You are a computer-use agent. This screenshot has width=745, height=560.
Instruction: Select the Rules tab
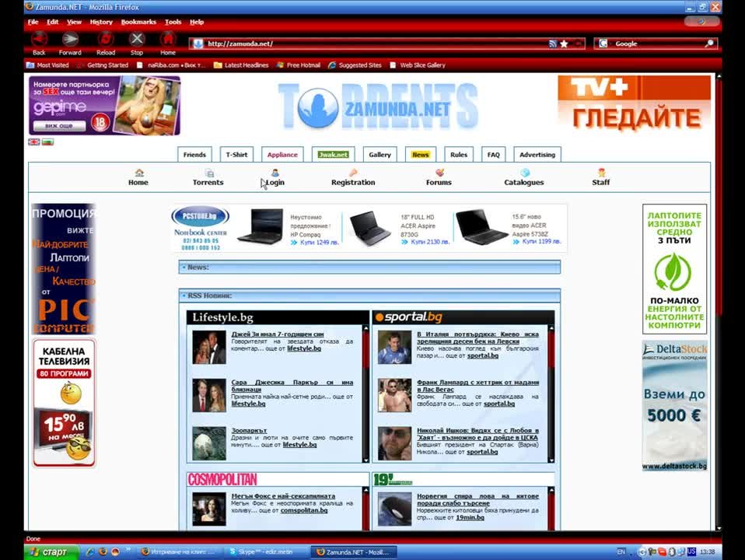459,155
